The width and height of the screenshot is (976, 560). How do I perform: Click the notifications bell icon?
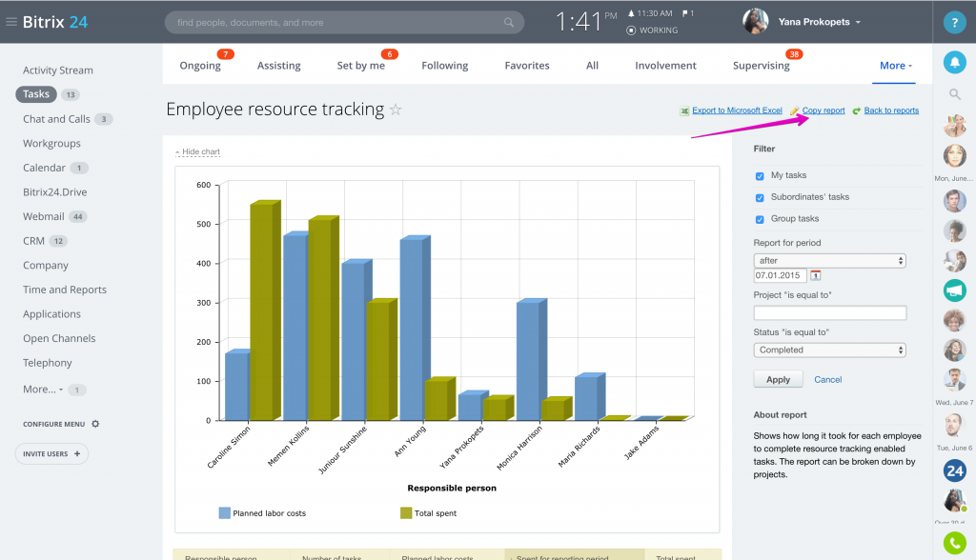pyautogui.click(x=954, y=62)
